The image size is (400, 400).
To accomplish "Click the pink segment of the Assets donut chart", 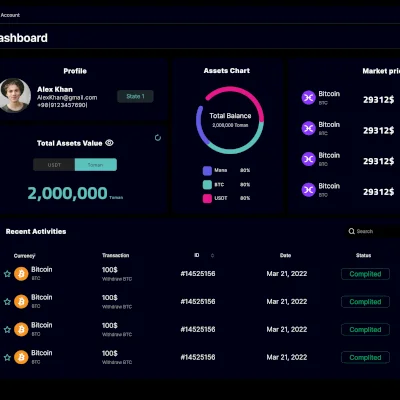I will point(244,93).
